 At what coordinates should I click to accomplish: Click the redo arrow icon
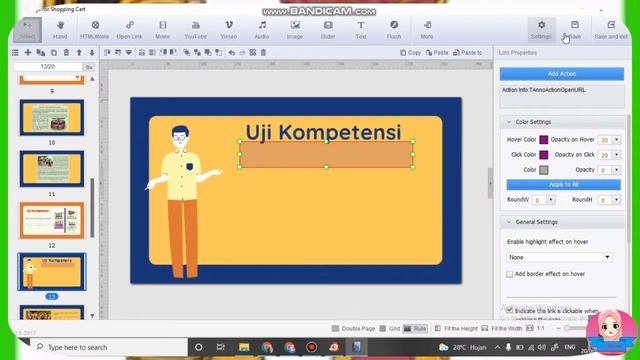pyautogui.click(x=242, y=53)
